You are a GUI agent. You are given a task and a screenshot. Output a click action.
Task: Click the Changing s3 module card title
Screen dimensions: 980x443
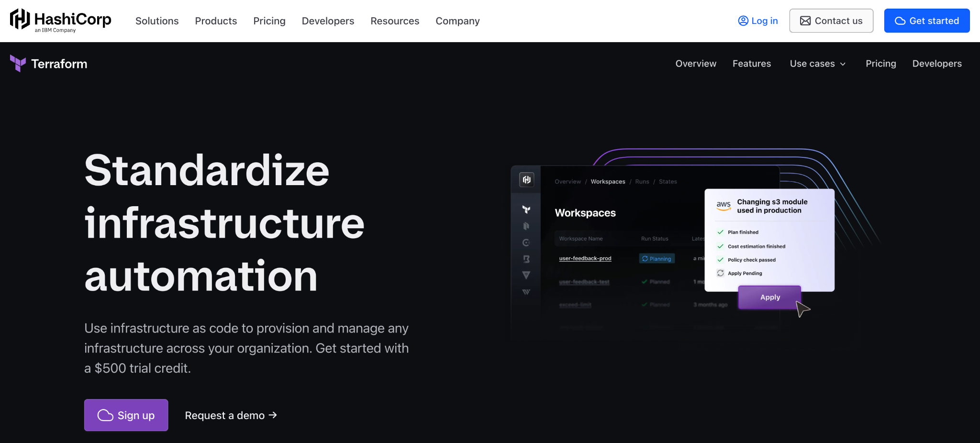coord(772,206)
